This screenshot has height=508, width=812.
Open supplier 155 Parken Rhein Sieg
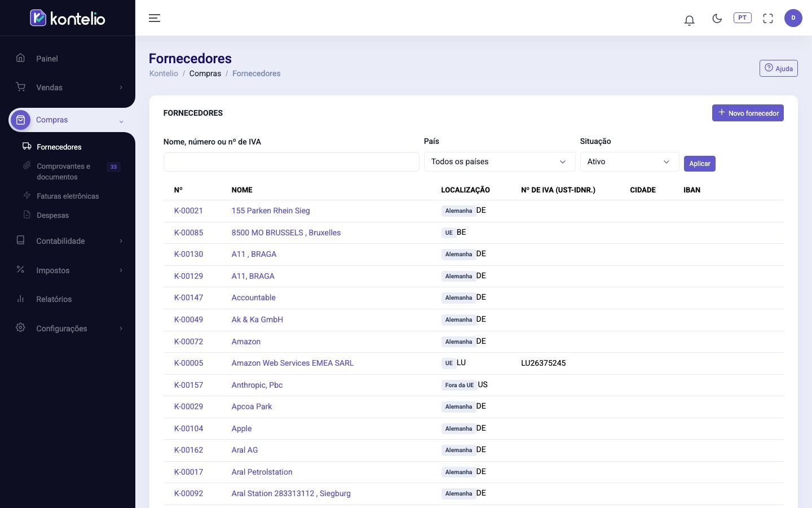tap(271, 211)
